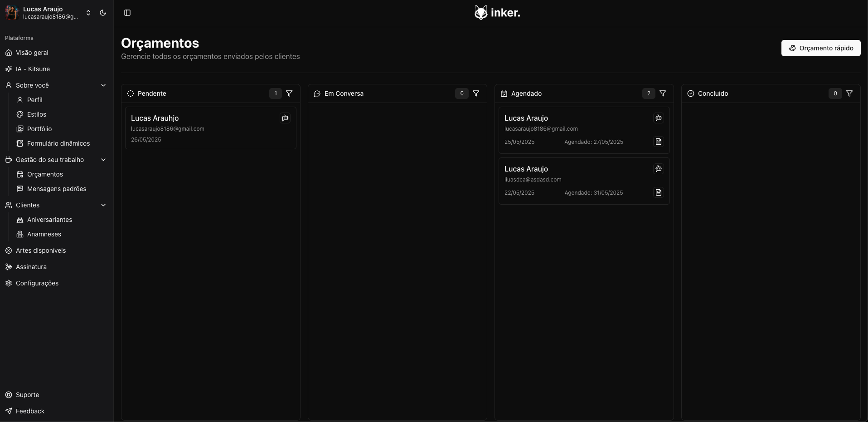Switch theme with the moon icon

(103, 13)
